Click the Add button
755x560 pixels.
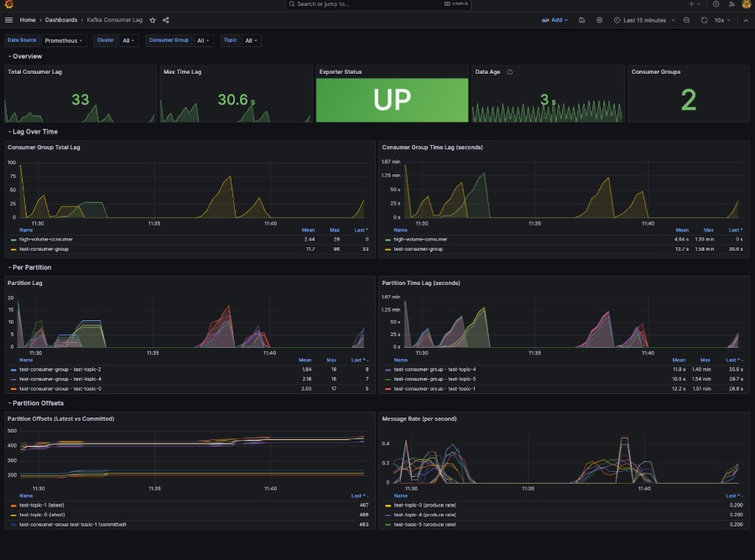pyautogui.click(x=555, y=20)
